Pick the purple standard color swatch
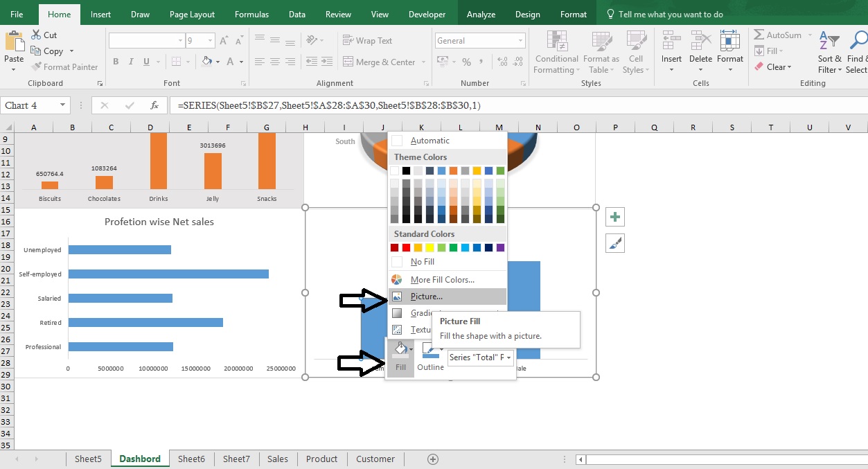Image resolution: width=868 pixels, height=469 pixels. pyautogui.click(x=500, y=247)
